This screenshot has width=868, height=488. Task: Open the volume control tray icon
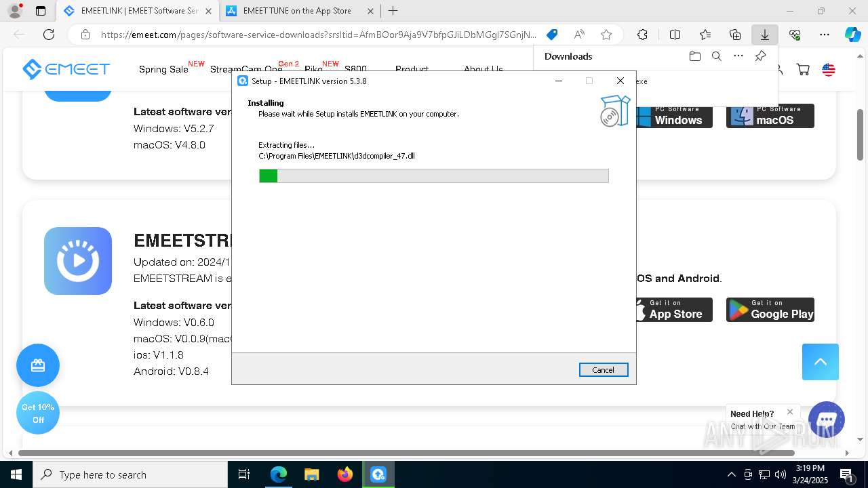click(x=780, y=474)
